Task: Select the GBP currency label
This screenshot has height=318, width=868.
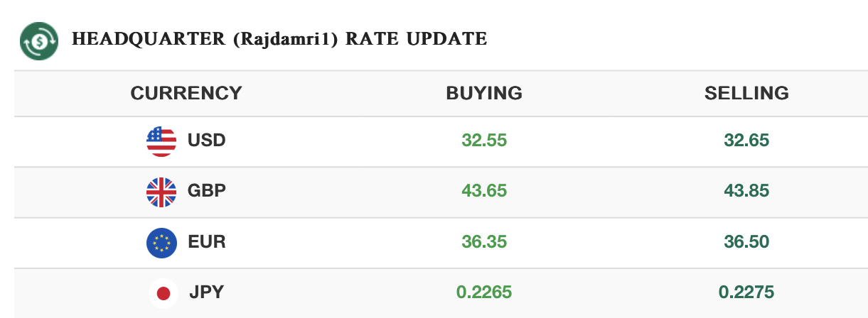Action: coord(206,191)
